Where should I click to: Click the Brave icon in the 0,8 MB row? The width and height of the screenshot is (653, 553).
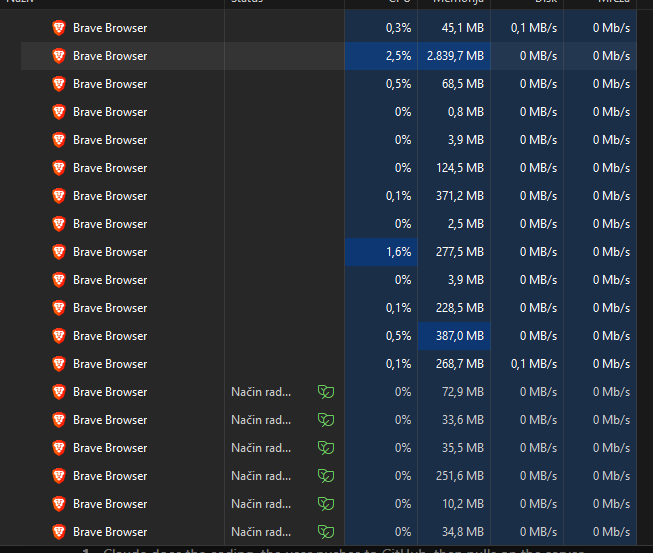pyautogui.click(x=59, y=112)
